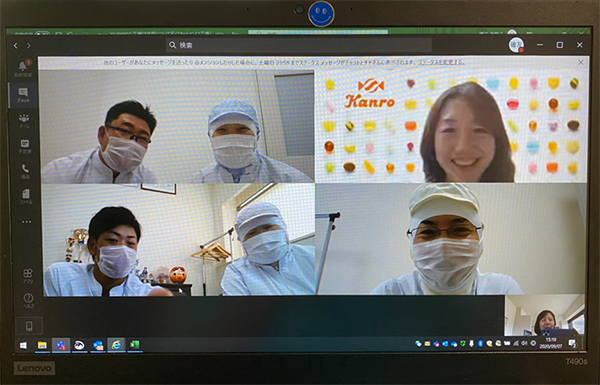Open the Chat section in sidebar
The width and height of the screenshot is (600, 385).
click(23, 95)
